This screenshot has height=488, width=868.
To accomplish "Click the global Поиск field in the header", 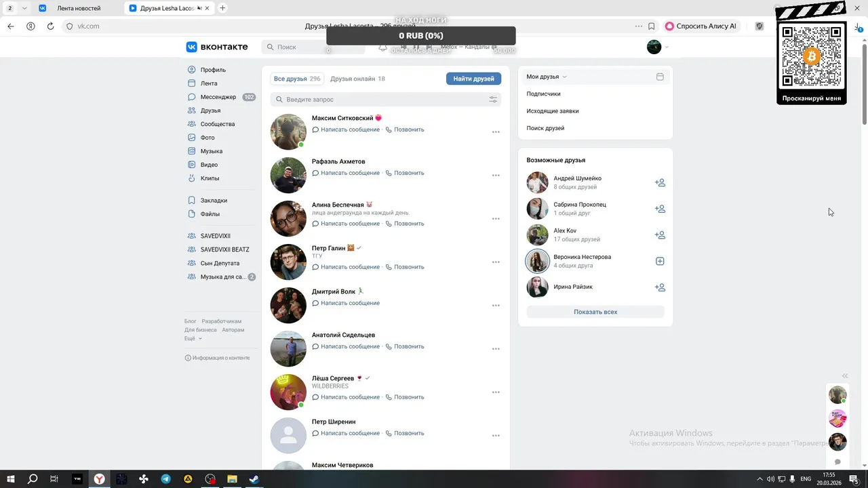I will 313,47.
